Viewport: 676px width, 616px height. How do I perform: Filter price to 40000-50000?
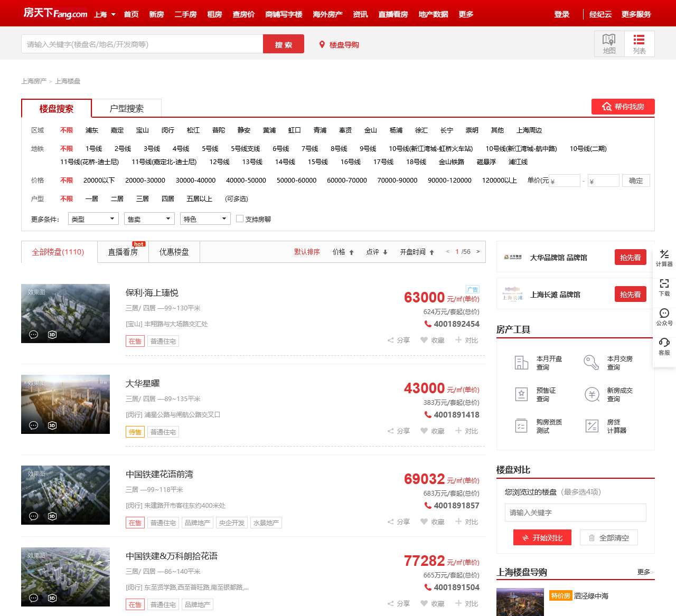pyautogui.click(x=246, y=181)
